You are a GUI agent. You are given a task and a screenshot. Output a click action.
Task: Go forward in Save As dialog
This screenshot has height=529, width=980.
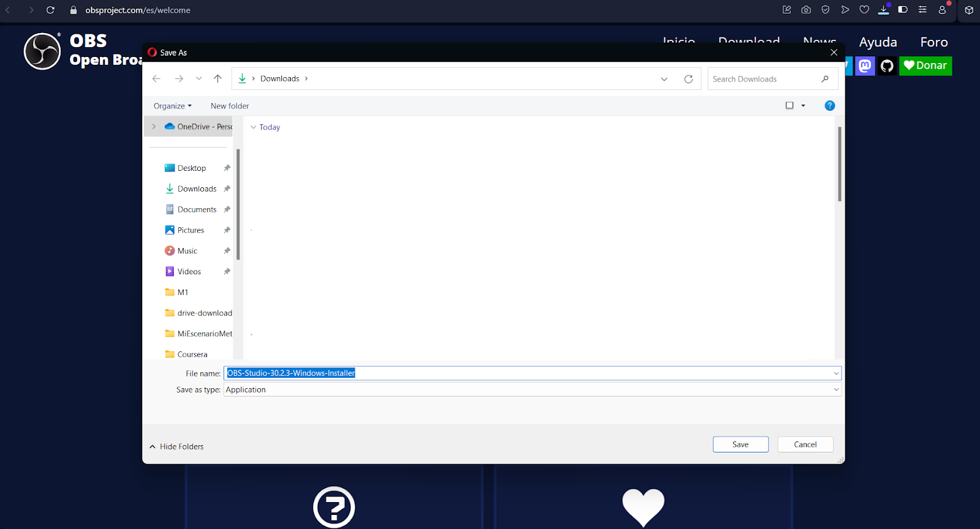click(x=179, y=78)
